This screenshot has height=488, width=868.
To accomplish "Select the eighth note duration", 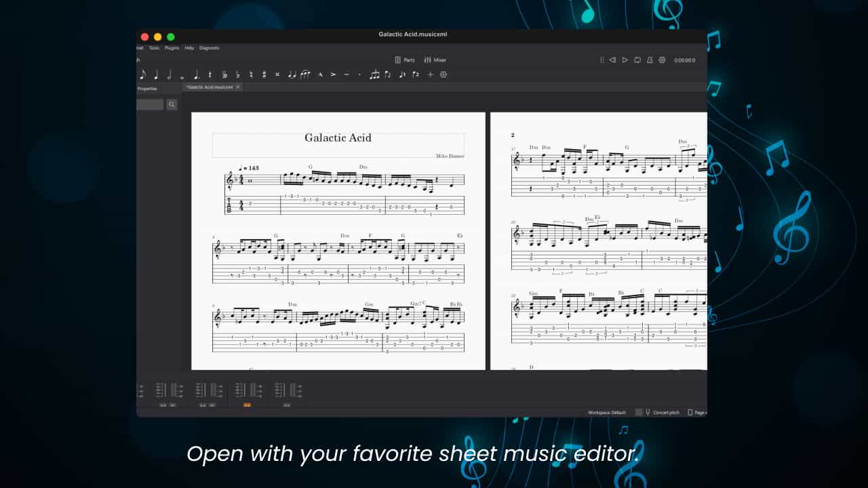I will coord(142,75).
